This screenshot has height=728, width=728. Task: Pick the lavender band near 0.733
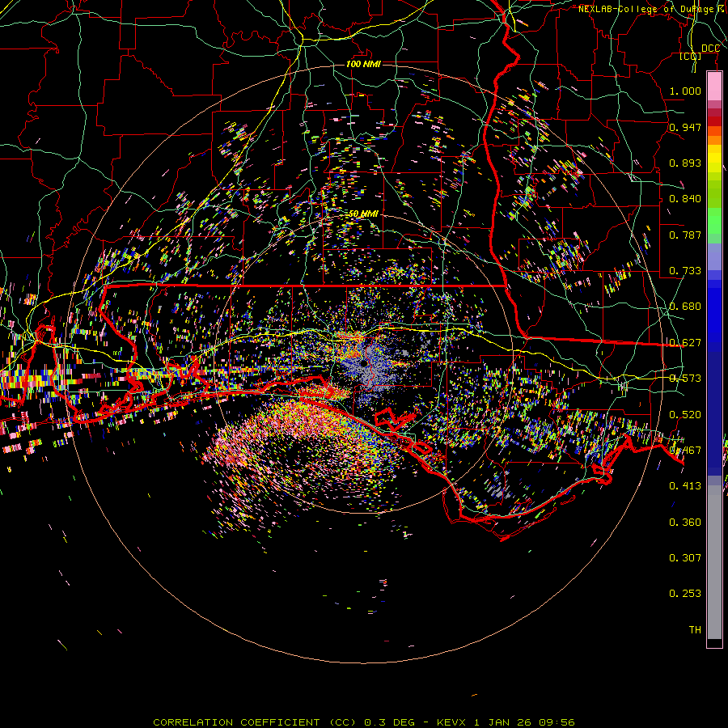tap(714, 257)
